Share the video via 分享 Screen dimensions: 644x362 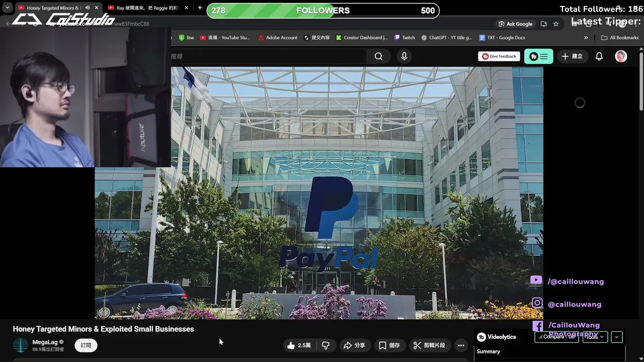pyautogui.click(x=354, y=345)
